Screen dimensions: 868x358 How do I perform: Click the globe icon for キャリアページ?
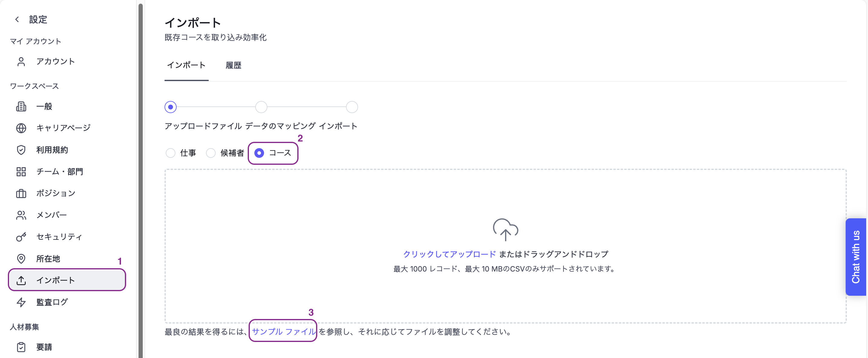coord(21,128)
